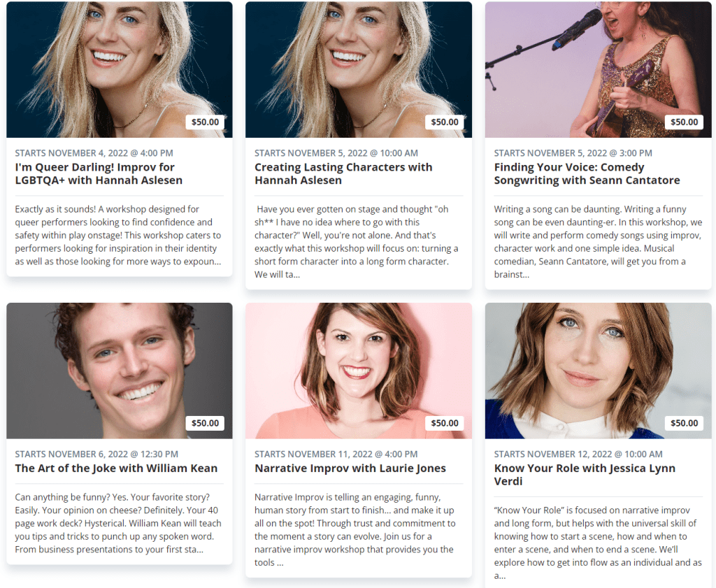Click $50.00 badge on Creating Lasting Characters card

click(444, 122)
